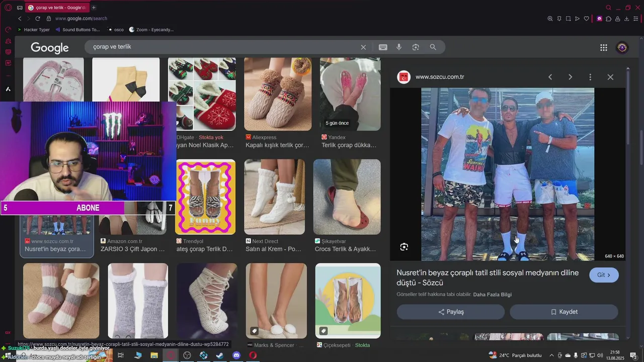The height and width of the screenshot is (362, 644).
Task: Open Yandex pink slippers thumbnail
Action: pyautogui.click(x=350, y=94)
